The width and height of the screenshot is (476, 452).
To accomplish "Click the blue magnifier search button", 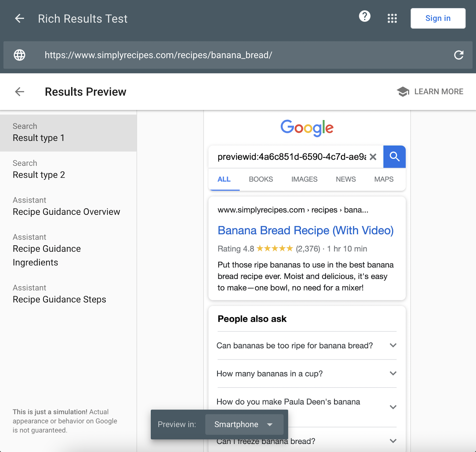I will pos(394,157).
